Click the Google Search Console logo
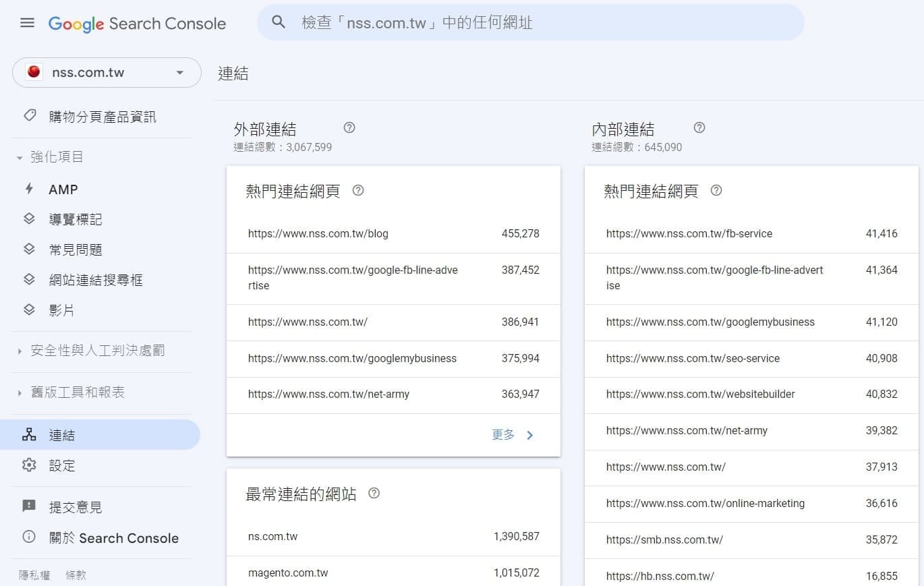The width and height of the screenshot is (924, 586). click(137, 24)
